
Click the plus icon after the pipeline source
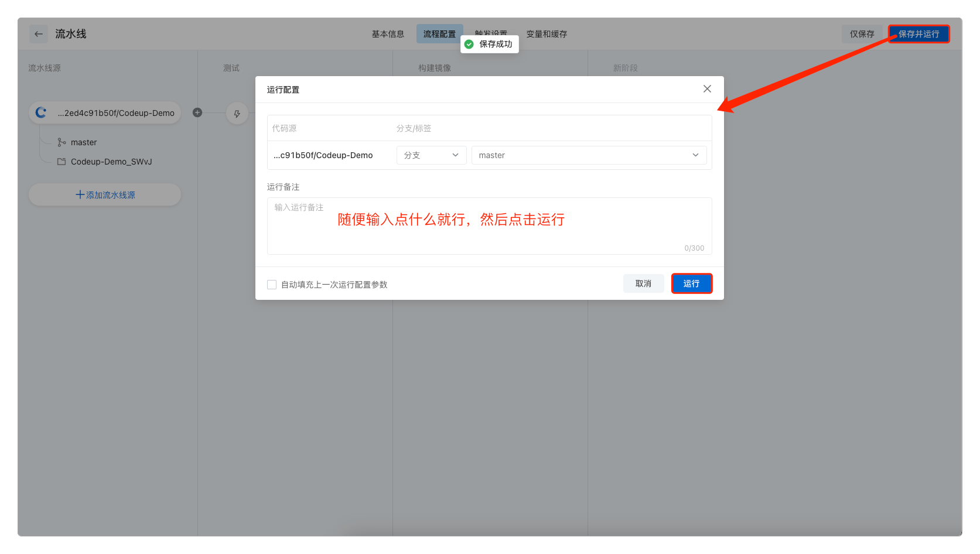197,112
